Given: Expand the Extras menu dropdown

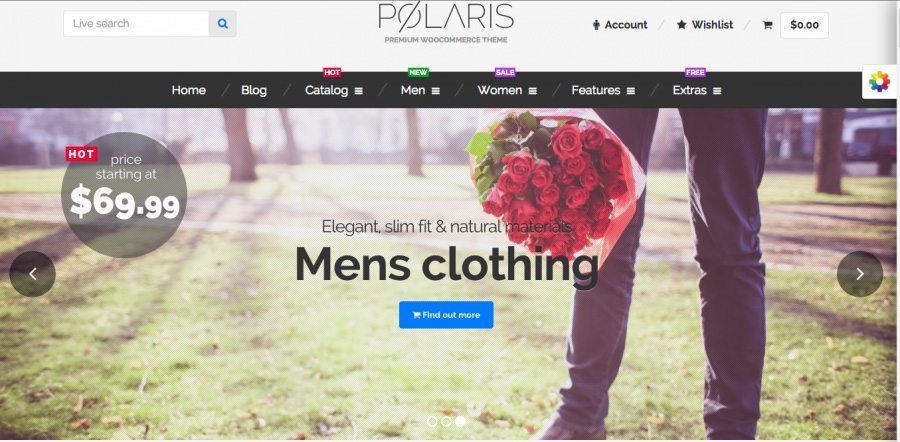Looking at the screenshot, I should coord(697,90).
